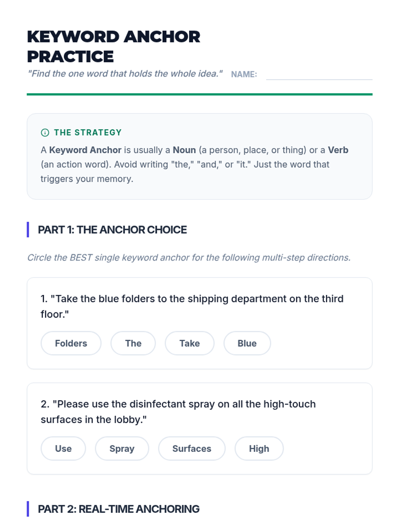
Task: Select the Blue answer pill
Action: click(x=247, y=343)
